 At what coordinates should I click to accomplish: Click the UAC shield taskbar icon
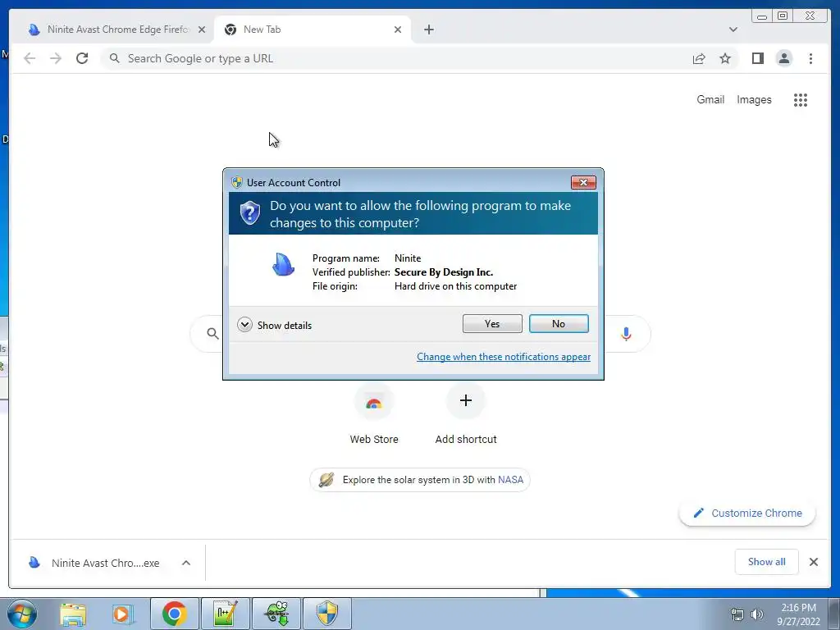tap(326, 614)
